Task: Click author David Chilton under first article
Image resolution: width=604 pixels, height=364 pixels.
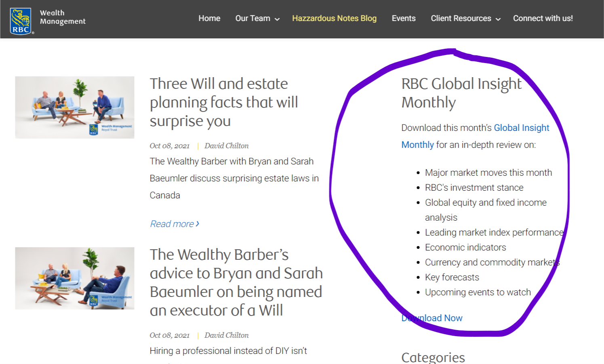Action: tap(226, 146)
